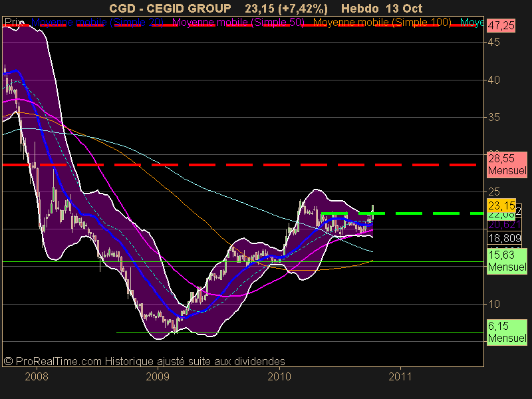This screenshot has height=399, width=532.
Task: Click the '45' price axis label
Action: (493, 43)
